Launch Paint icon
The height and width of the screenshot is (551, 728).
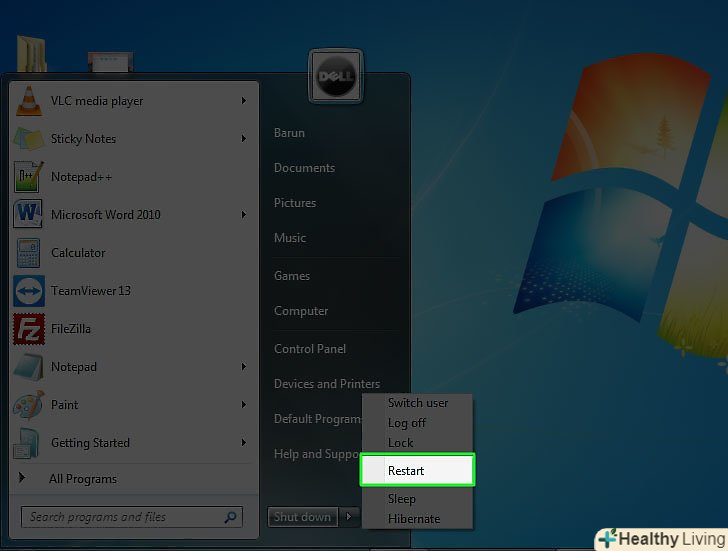coord(29,405)
